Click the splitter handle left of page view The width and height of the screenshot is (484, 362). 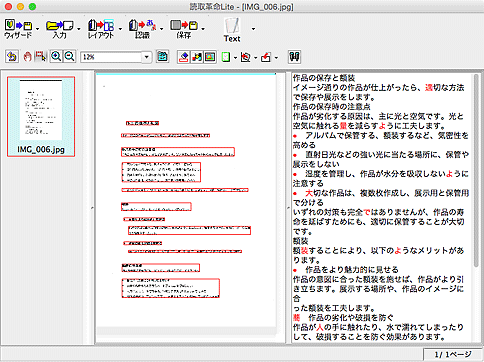pos(92,208)
